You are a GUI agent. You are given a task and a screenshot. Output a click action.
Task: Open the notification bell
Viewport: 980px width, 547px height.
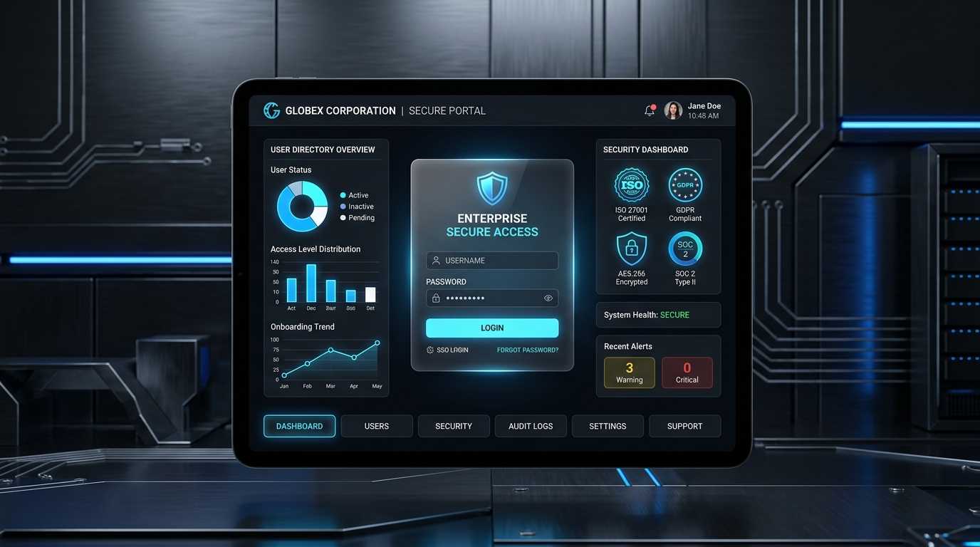[x=650, y=110]
